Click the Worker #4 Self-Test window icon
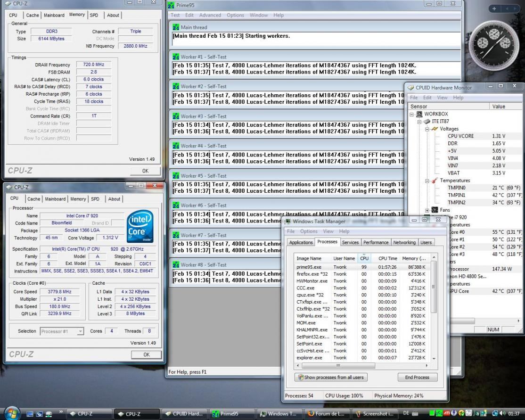This screenshot has height=420, width=525. [176, 146]
